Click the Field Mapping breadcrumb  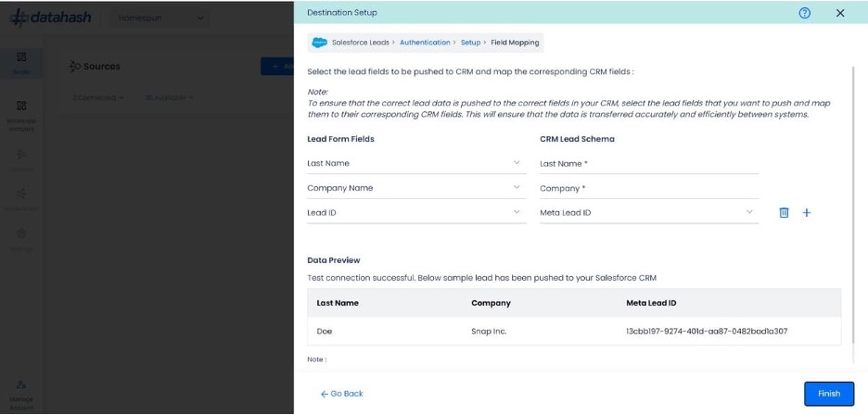click(515, 43)
